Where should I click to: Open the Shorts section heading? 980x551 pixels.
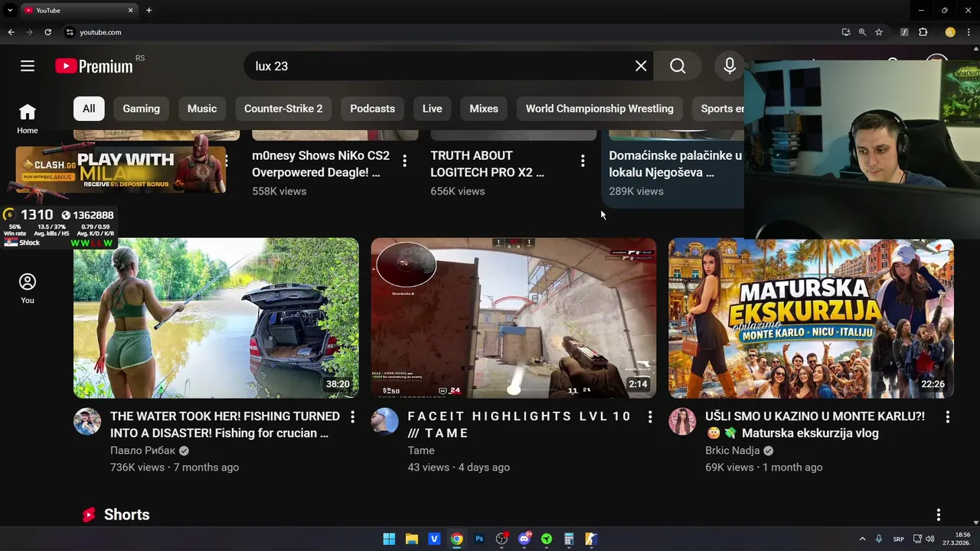click(x=126, y=515)
